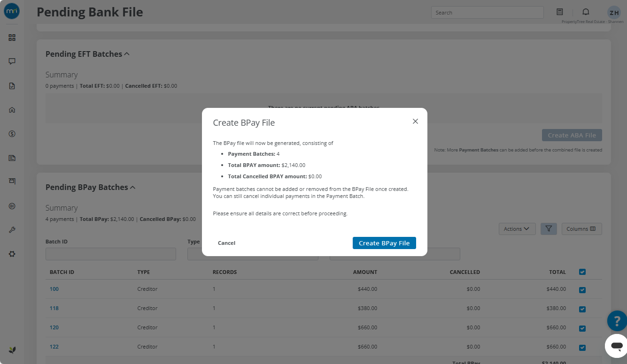This screenshot has width=627, height=364.
Task: Open the notifications bell
Action: click(x=586, y=12)
